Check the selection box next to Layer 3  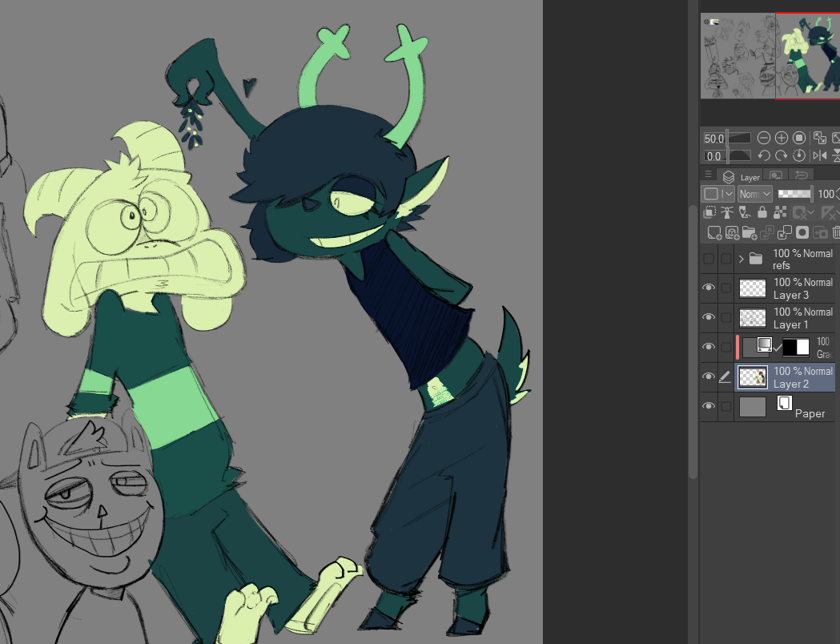[726, 288]
